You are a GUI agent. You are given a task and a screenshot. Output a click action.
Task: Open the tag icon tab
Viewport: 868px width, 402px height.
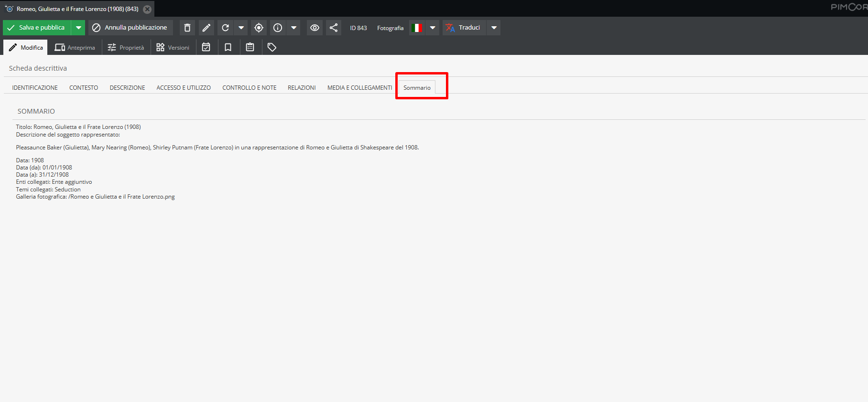click(x=272, y=47)
